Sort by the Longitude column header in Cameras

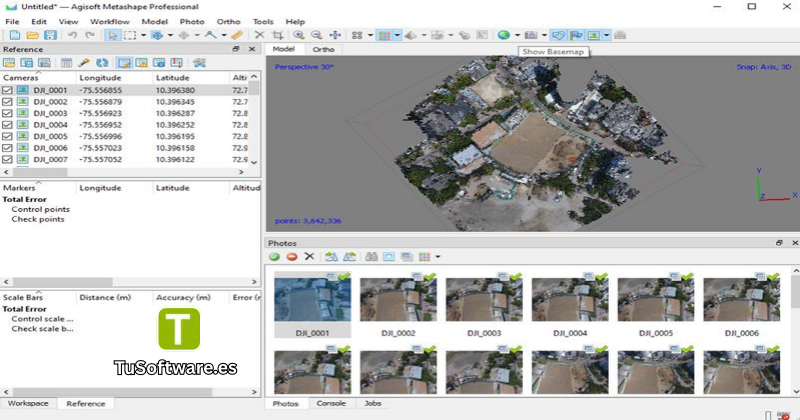click(115, 78)
